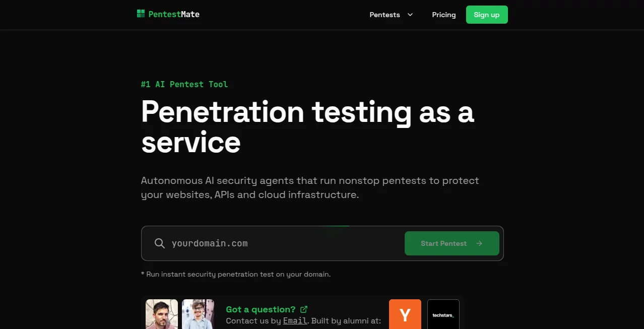Screen dimensions: 644x329
Task: Select the Techstars logo badge
Action: click(443, 315)
